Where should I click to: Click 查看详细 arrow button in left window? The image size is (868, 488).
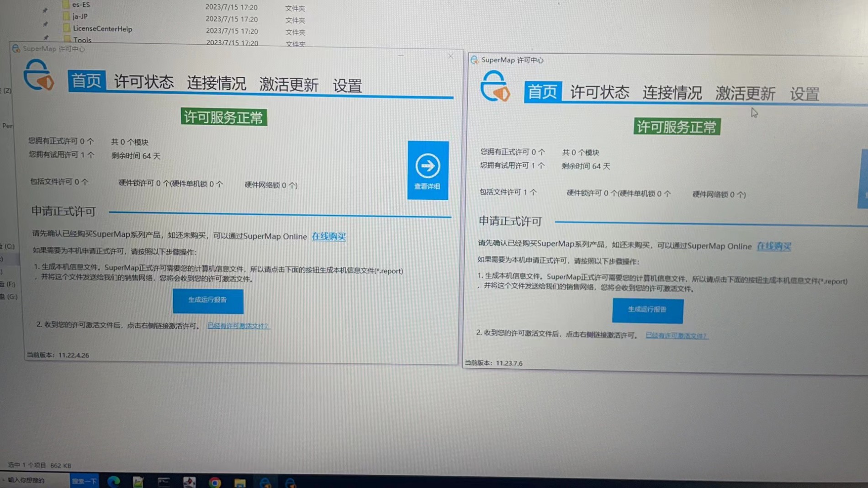(x=428, y=170)
